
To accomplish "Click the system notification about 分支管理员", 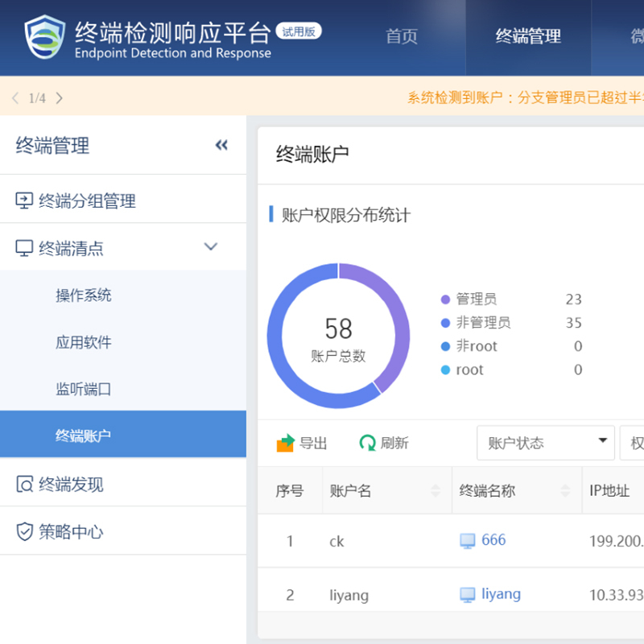I will (526, 97).
